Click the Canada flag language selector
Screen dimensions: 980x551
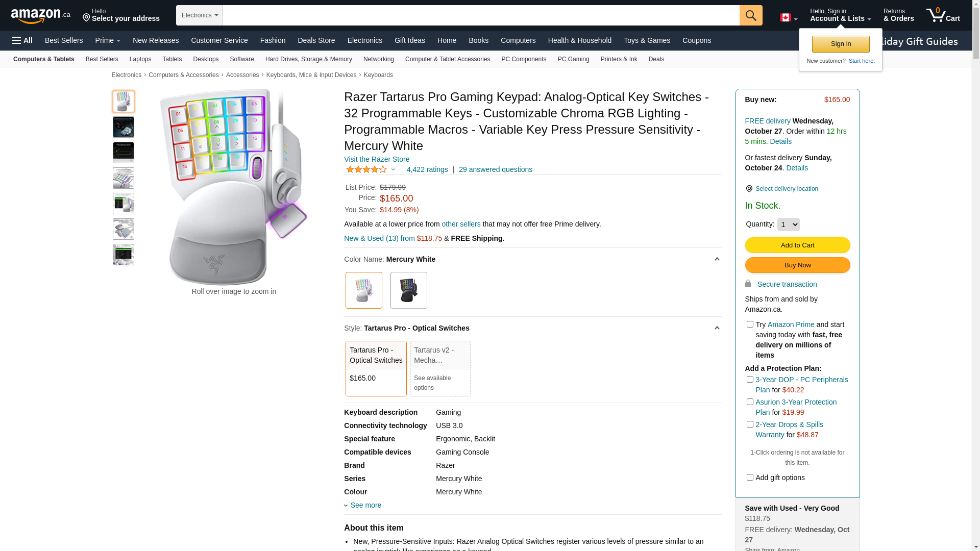[788, 18]
